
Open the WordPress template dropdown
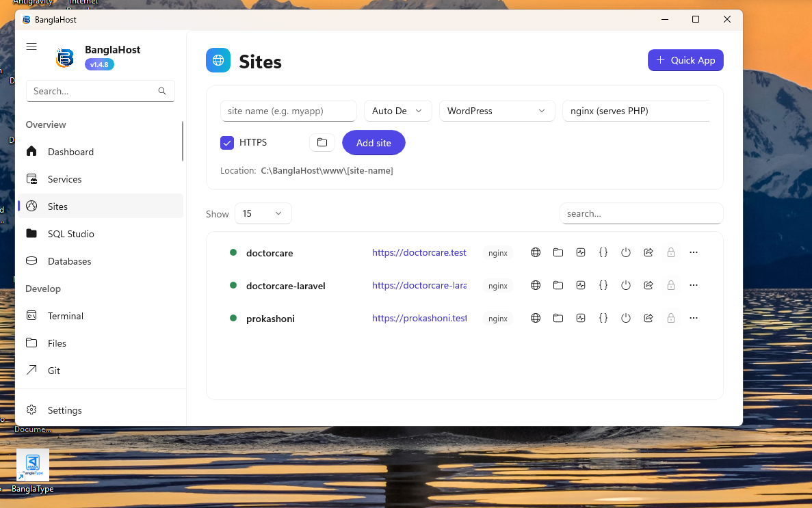(x=497, y=111)
